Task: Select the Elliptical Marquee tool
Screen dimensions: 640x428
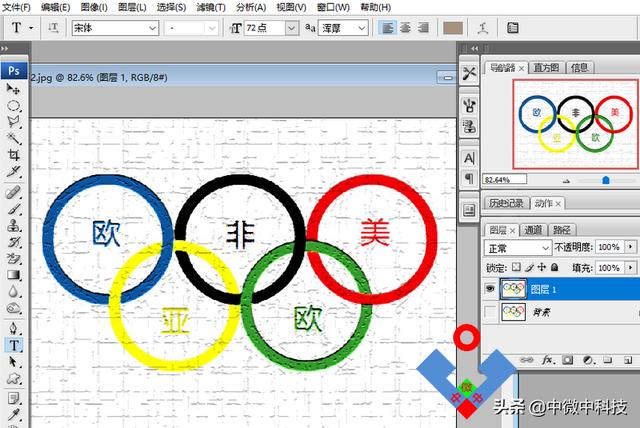Action: coord(13,106)
